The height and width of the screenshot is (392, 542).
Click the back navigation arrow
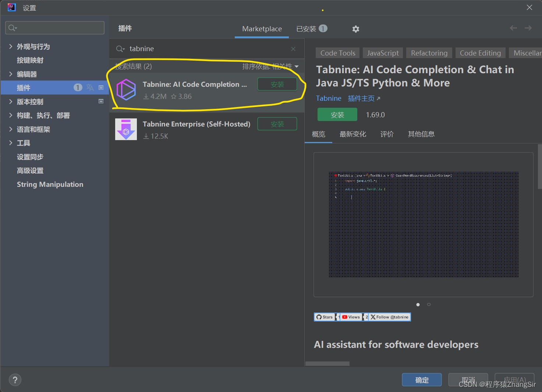pos(513,28)
